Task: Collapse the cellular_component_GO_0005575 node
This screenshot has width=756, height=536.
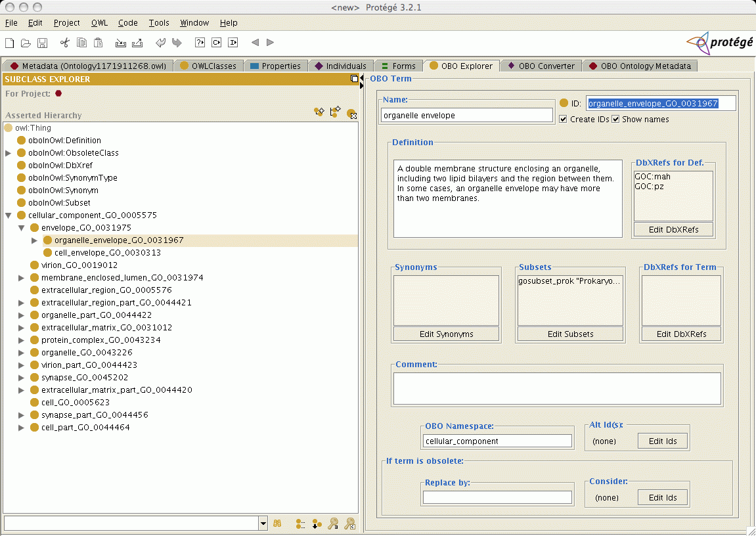Action: (8, 215)
